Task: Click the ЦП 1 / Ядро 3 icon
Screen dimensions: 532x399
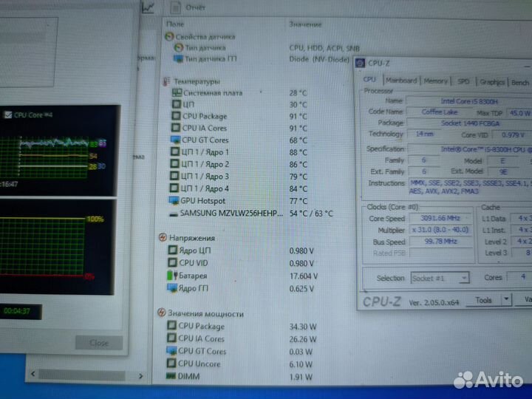Action: coord(174,176)
